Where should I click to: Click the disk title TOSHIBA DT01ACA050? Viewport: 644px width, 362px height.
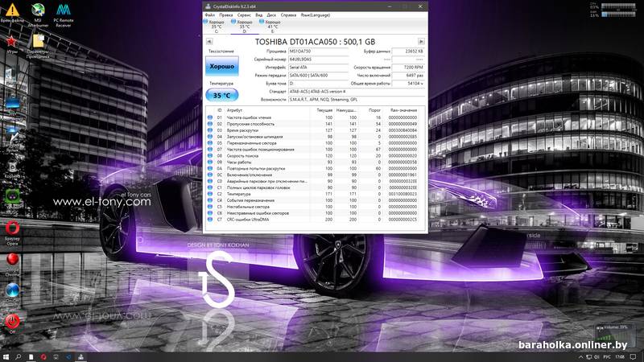315,42
